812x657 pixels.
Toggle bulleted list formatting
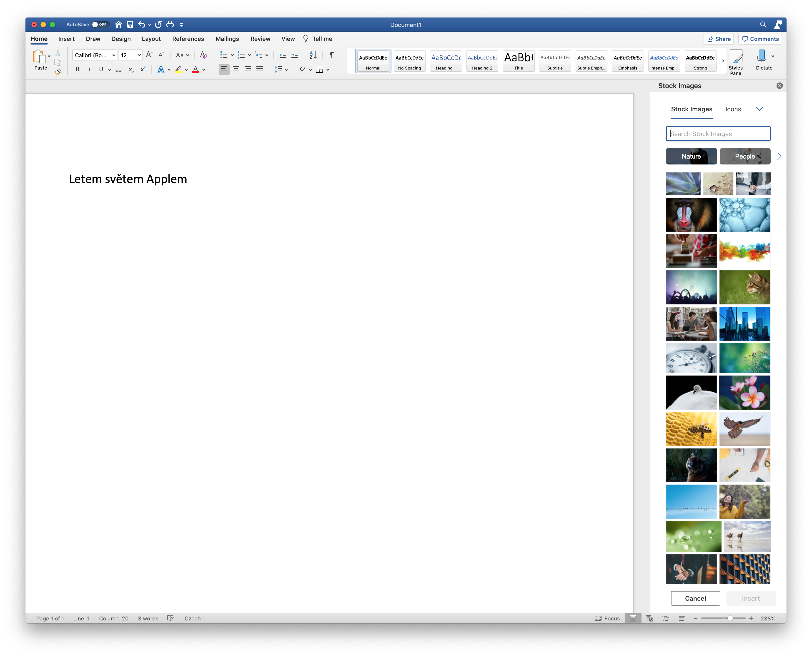tap(223, 55)
